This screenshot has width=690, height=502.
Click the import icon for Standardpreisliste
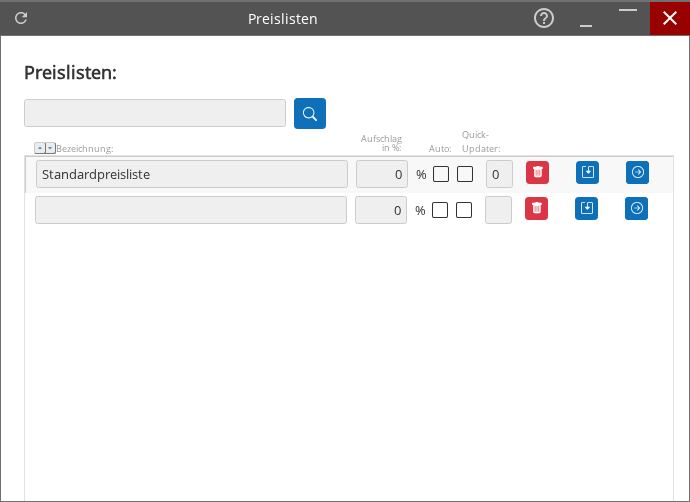(x=587, y=173)
